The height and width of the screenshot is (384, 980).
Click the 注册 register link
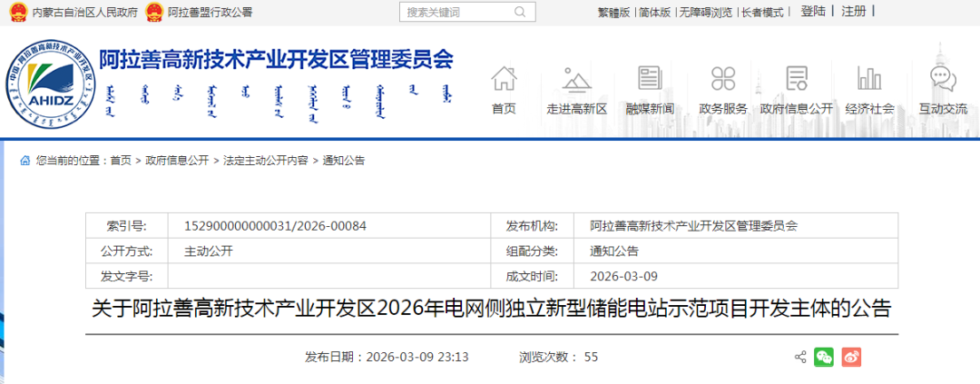tap(853, 12)
